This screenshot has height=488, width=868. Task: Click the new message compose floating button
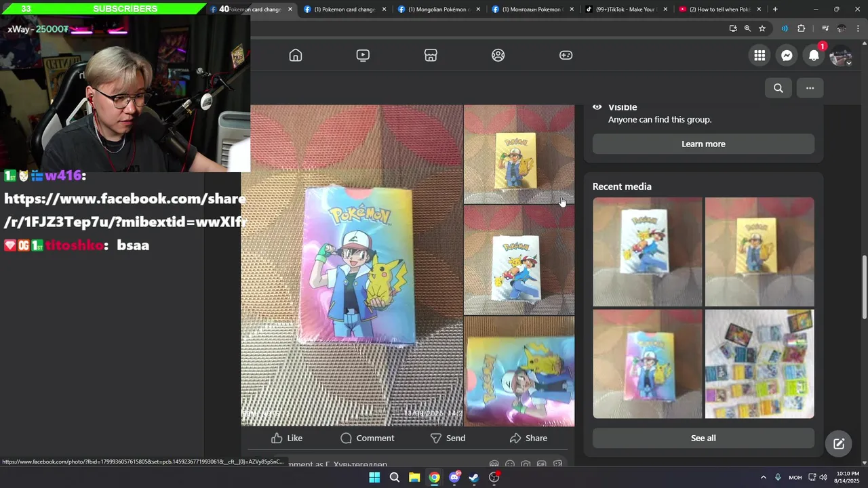(x=839, y=444)
